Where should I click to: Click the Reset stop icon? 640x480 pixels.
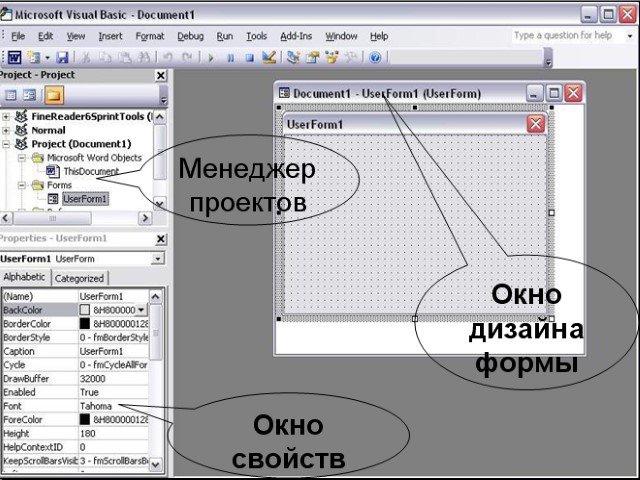249,58
